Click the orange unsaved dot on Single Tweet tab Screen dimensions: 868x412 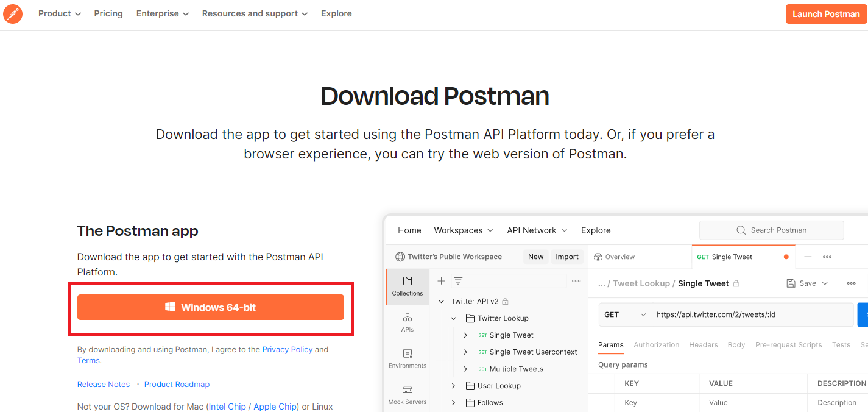786,257
